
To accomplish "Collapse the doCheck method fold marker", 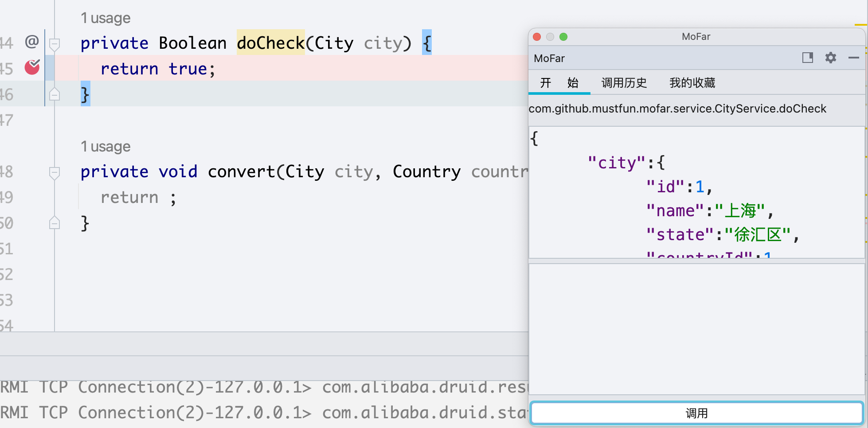I will click(55, 44).
